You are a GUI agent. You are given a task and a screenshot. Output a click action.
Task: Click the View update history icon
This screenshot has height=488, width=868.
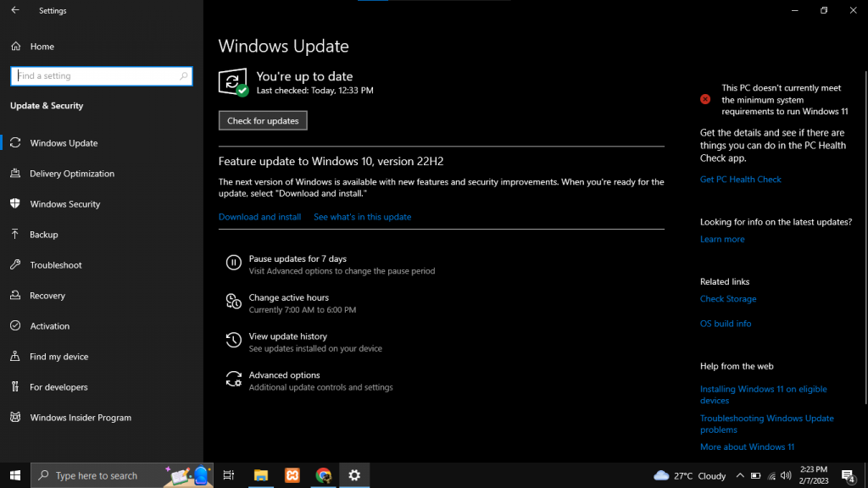pos(234,340)
